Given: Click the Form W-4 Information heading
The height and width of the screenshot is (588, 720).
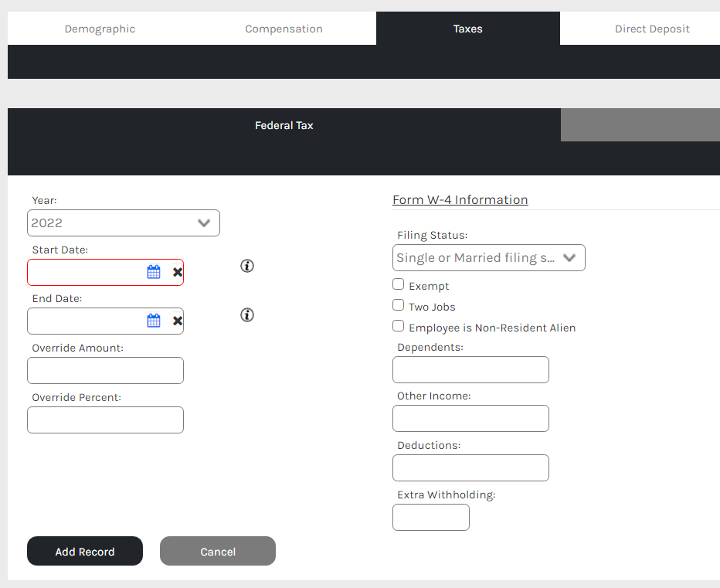Looking at the screenshot, I should click(460, 199).
